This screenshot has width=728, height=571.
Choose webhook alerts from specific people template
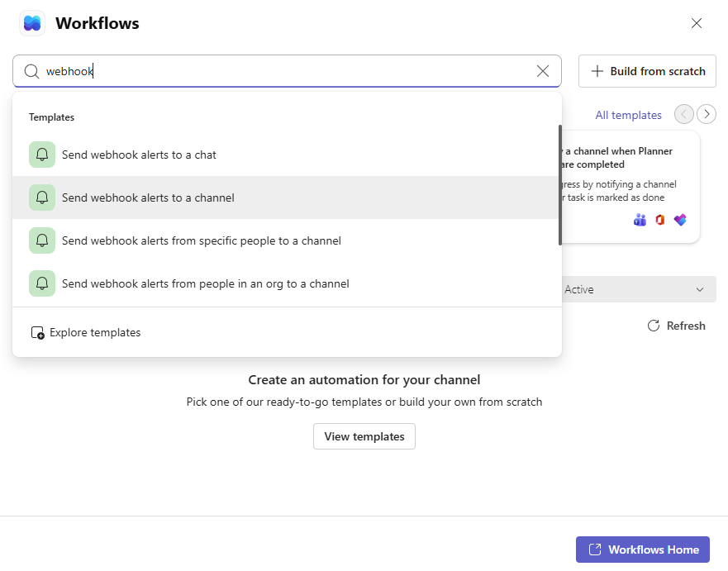[x=285, y=240]
